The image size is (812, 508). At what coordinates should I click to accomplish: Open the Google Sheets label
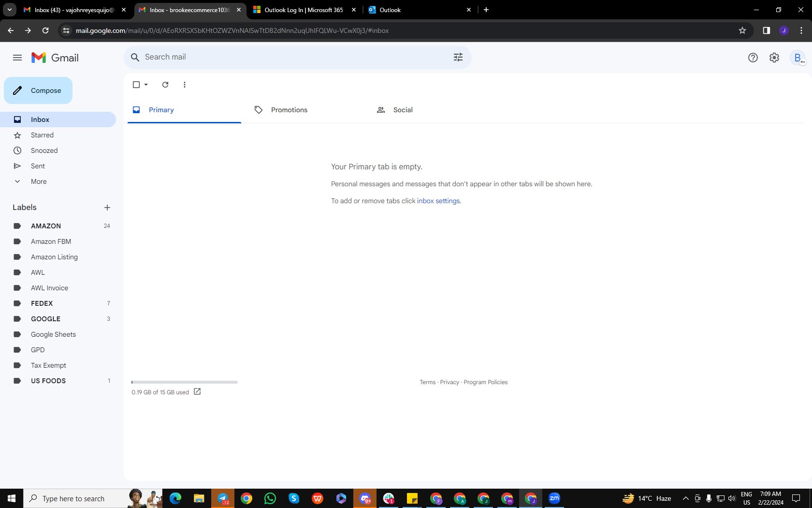tap(58, 334)
